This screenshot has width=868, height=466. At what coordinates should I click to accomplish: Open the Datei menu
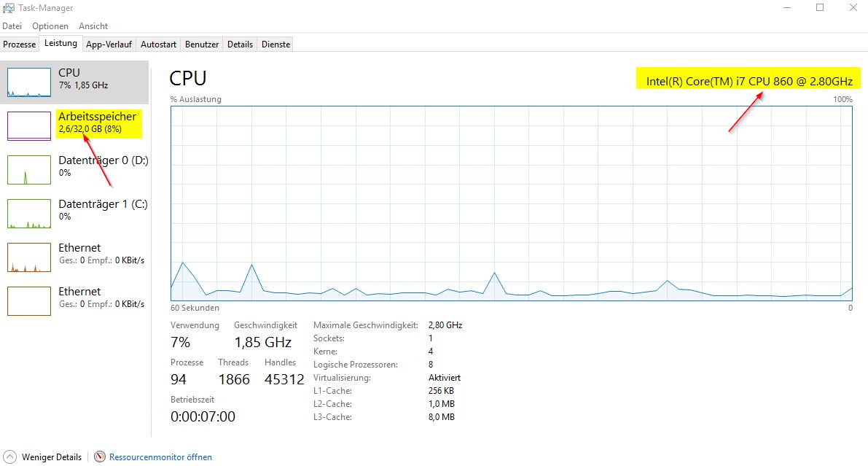point(12,26)
